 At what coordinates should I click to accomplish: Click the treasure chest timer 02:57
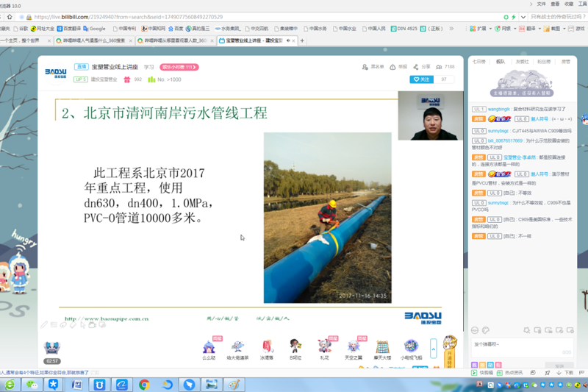point(52,353)
